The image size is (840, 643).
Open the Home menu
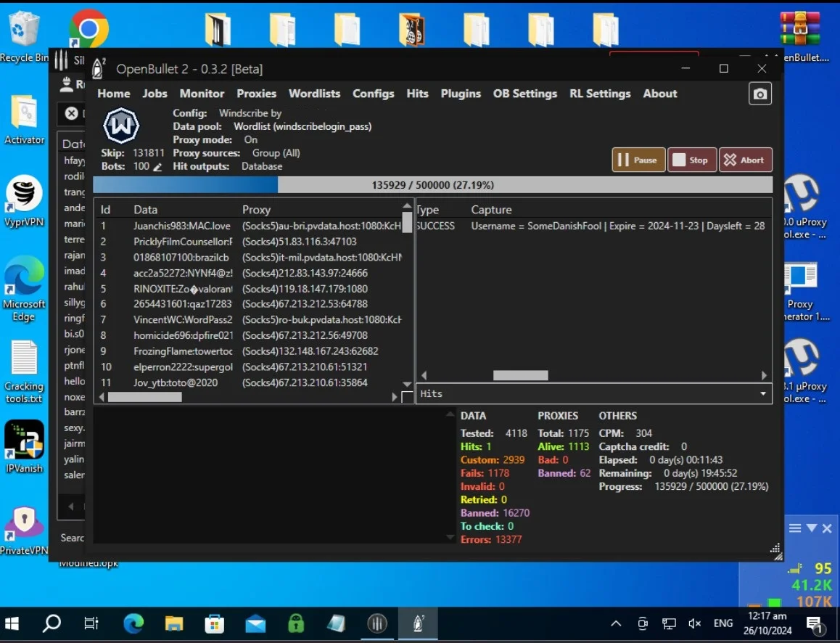(114, 94)
